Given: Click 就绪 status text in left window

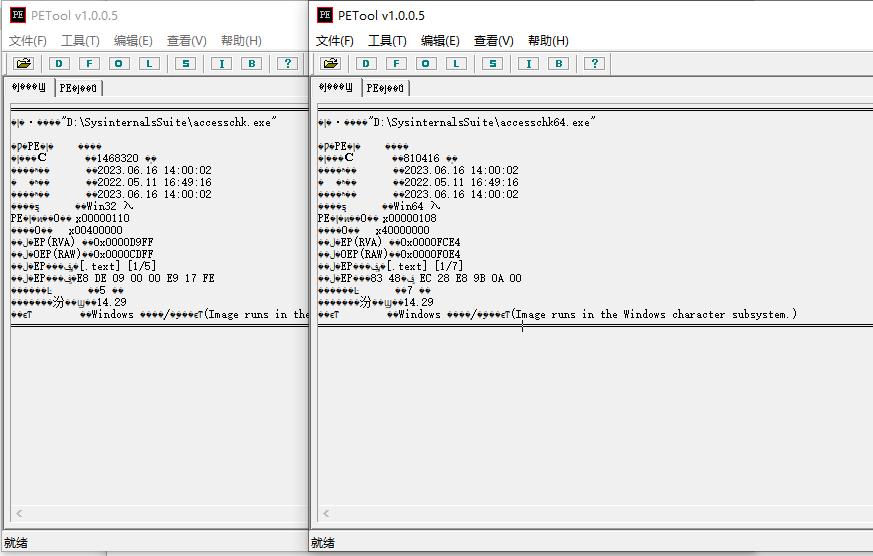Looking at the screenshot, I should [16, 543].
